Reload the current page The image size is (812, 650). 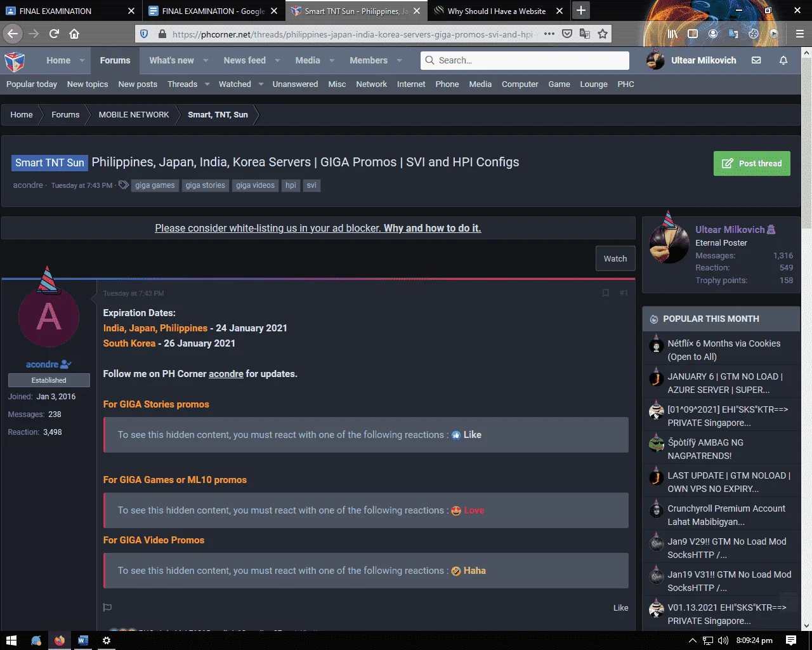(55, 34)
